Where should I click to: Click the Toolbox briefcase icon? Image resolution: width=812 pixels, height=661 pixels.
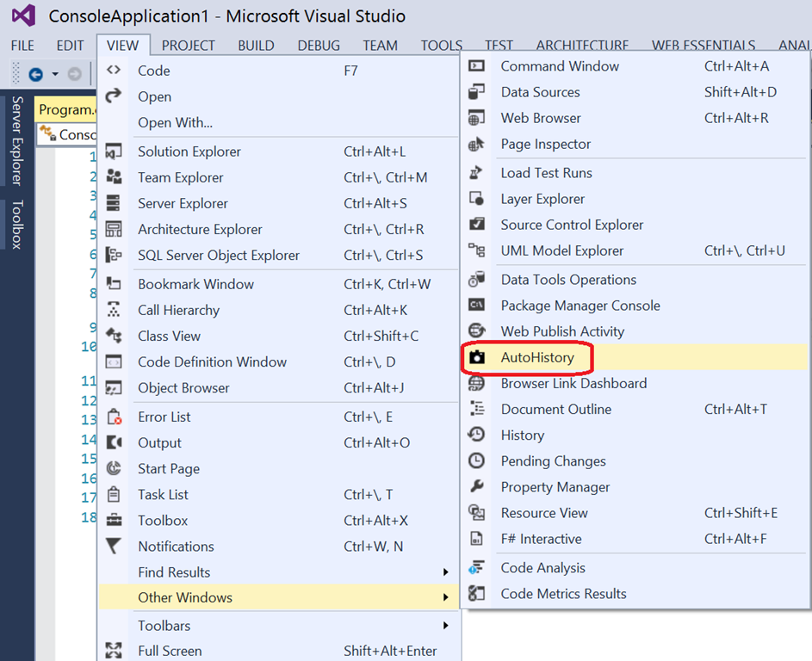tap(114, 520)
